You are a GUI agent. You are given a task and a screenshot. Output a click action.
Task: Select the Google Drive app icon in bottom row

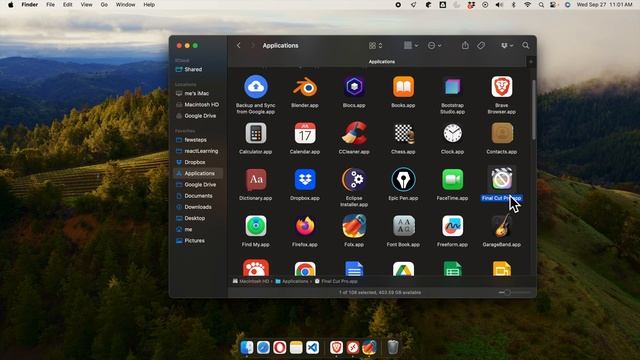click(403, 269)
